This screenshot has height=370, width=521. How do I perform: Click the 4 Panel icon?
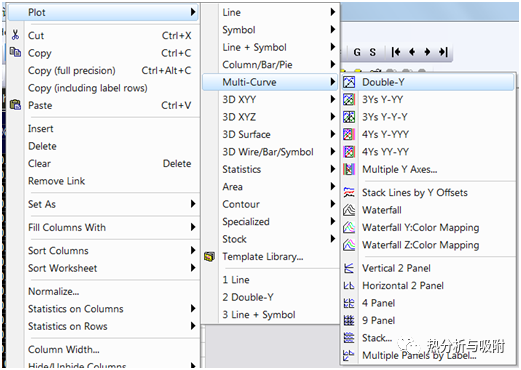[x=349, y=303]
